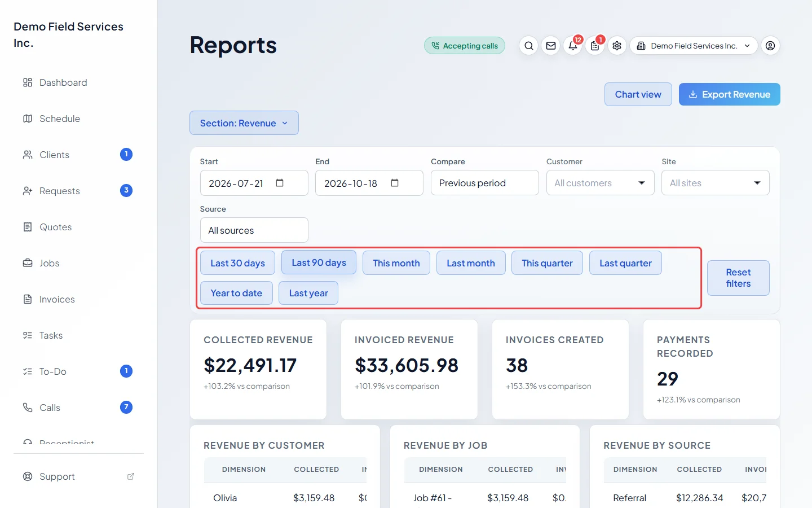Image resolution: width=812 pixels, height=508 pixels.
Task: Open the search magnifier icon in header
Action: (528, 46)
